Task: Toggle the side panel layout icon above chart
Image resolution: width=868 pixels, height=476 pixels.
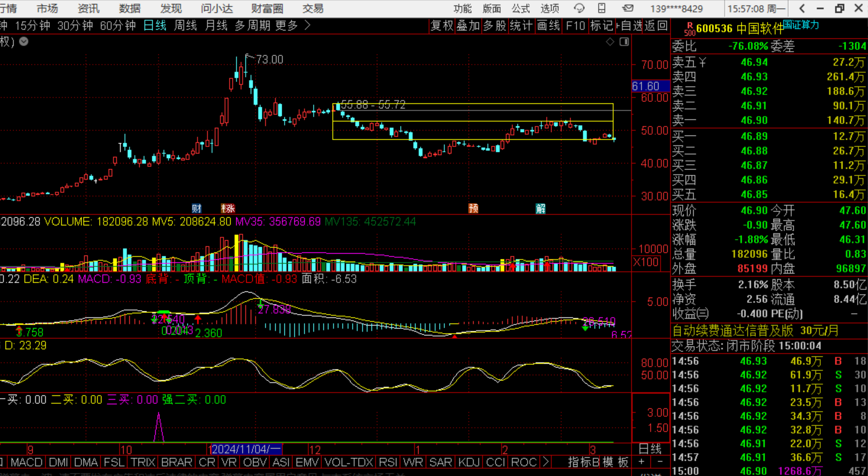Action: 624,42
